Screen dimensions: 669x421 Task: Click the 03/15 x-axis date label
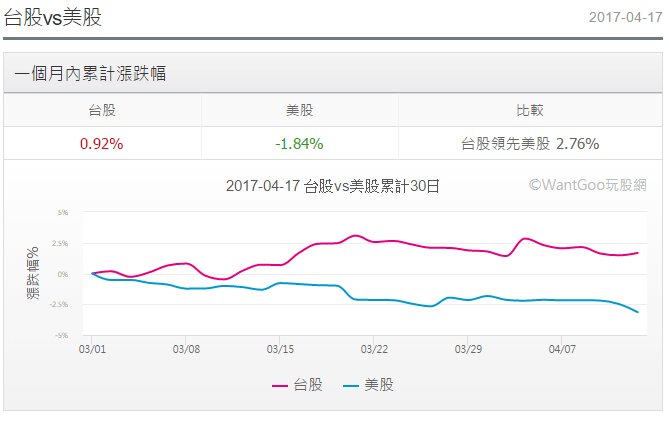pos(280,350)
